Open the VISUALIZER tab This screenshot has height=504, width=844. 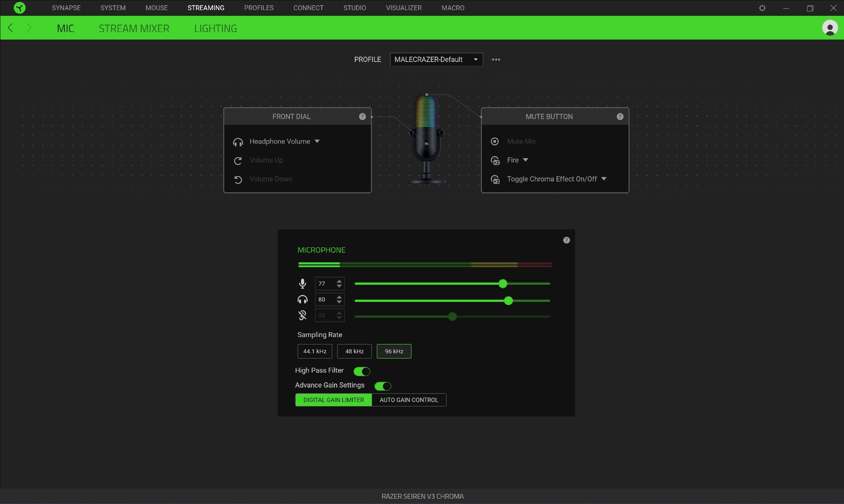pyautogui.click(x=404, y=8)
